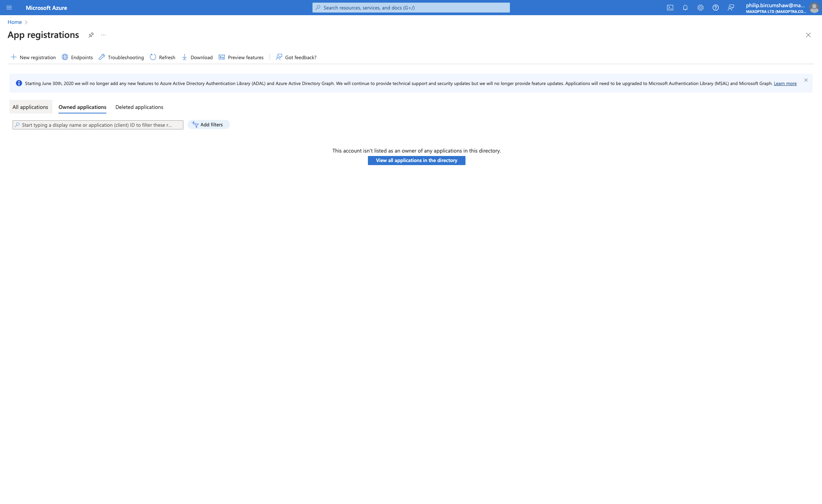Select the Owned applications tab

click(82, 107)
